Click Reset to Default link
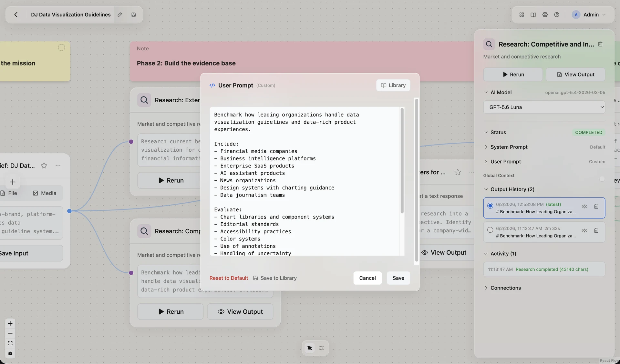The height and width of the screenshot is (364, 620). [229, 278]
